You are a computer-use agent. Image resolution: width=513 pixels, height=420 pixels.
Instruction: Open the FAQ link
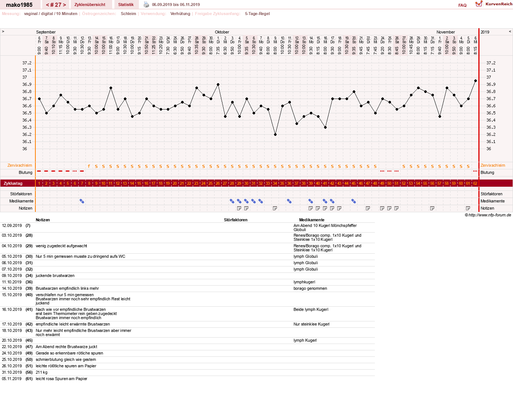[462, 5]
